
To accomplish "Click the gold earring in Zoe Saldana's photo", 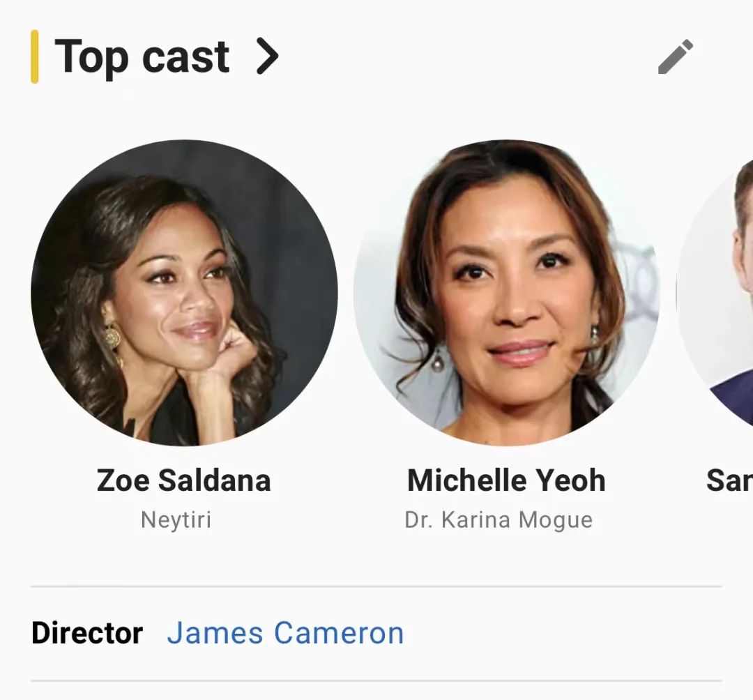I will pyautogui.click(x=112, y=337).
